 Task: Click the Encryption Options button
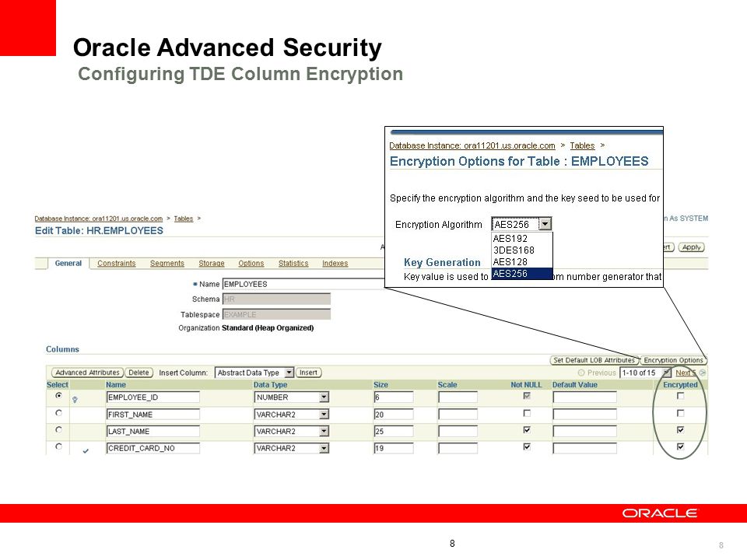tap(673, 360)
